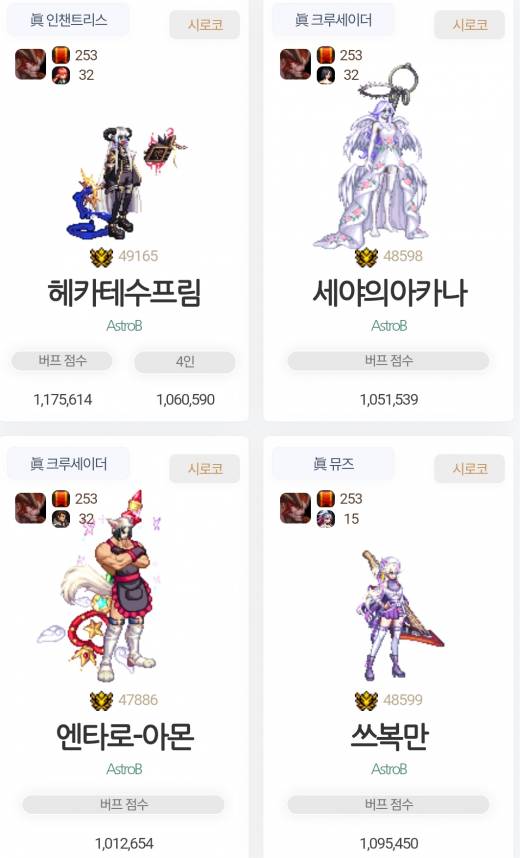Screen dimensions: 520x858
Task: Click the gold rank emblem beside 48599
Action: tap(366, 700)
